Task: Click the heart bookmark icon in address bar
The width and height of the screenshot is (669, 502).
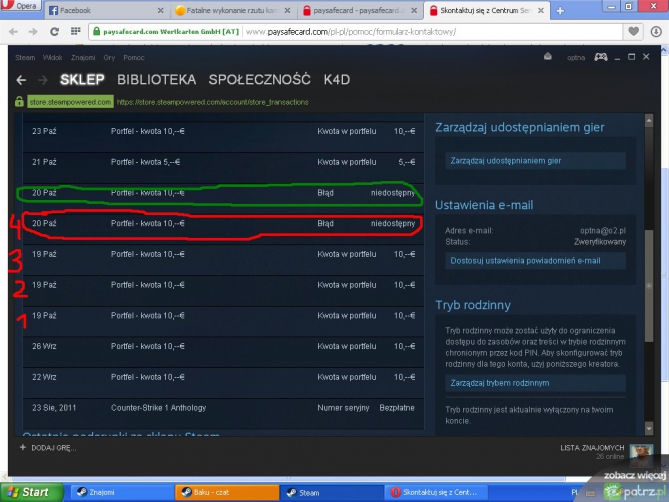Action: coord(632,31)
